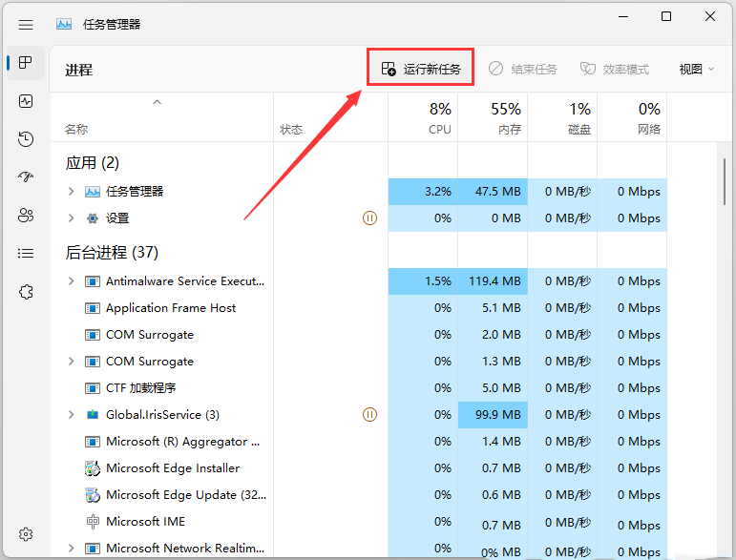Sort by the 状态 column header
Viewport: 736px width, 560px height.
[x=291, y=129]
